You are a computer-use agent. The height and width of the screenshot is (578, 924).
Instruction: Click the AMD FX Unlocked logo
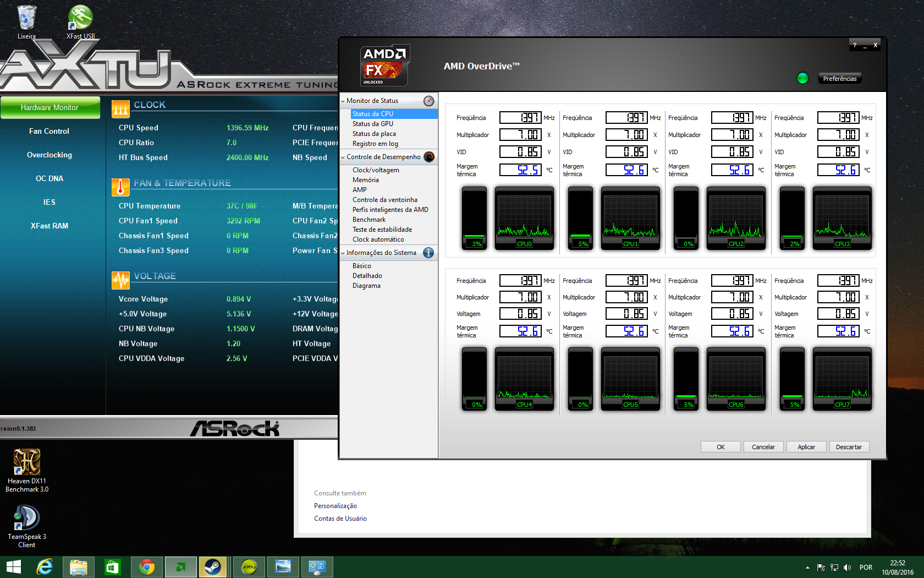[x=384, y=66]
